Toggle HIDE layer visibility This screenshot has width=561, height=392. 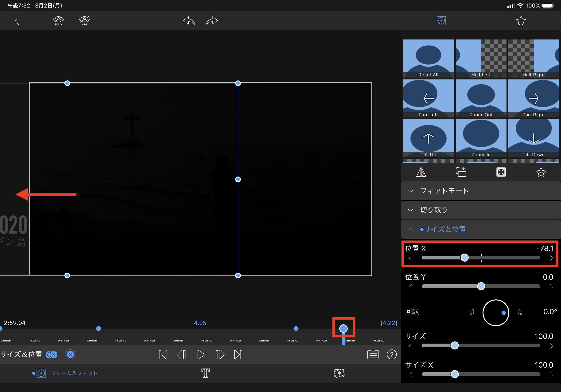tap(85, 21)
